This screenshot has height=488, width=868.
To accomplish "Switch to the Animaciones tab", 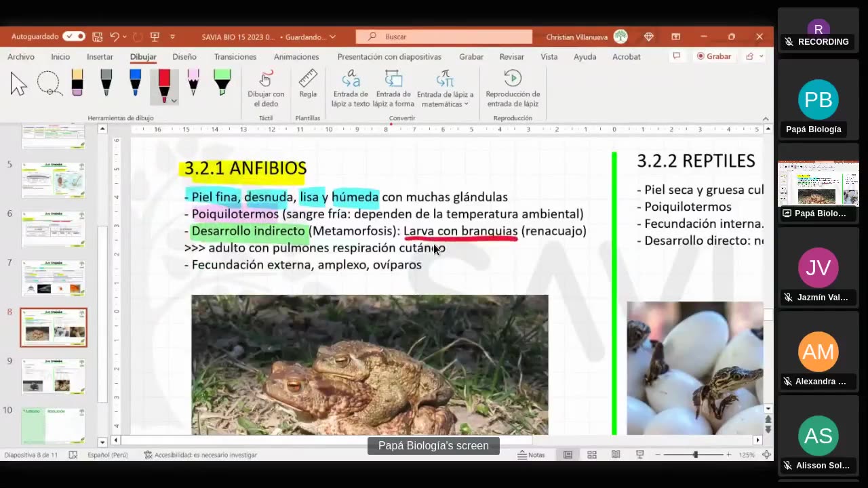I will pos(296,57).
